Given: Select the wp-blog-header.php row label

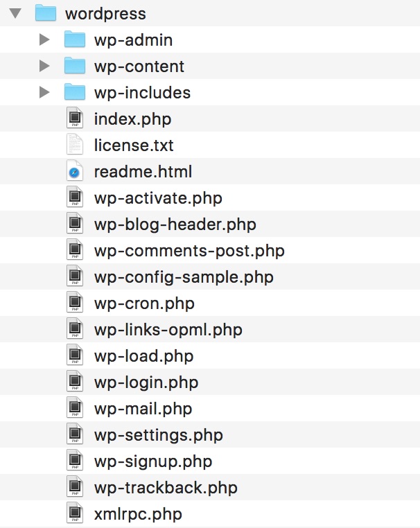Looking at the screenshot, I should point(175,225).
